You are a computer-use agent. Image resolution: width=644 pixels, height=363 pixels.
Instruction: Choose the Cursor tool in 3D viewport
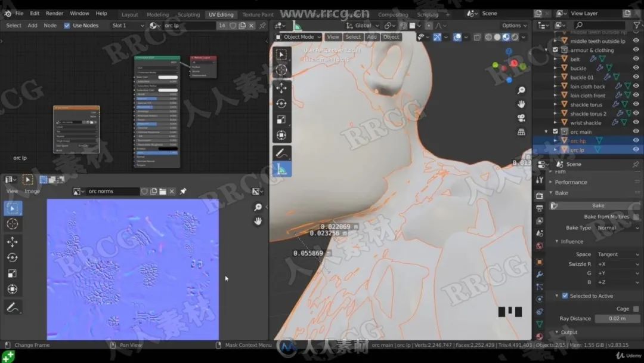coord(281,70)
